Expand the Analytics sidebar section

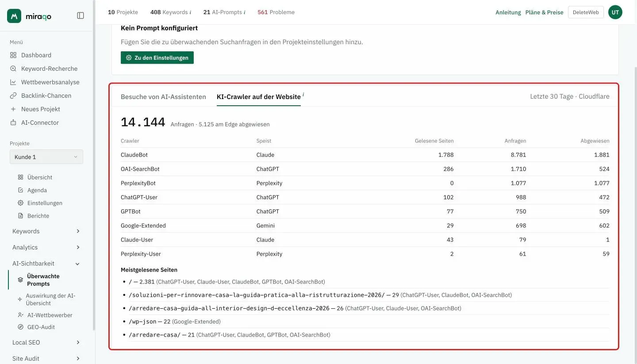tap(46, 247)
